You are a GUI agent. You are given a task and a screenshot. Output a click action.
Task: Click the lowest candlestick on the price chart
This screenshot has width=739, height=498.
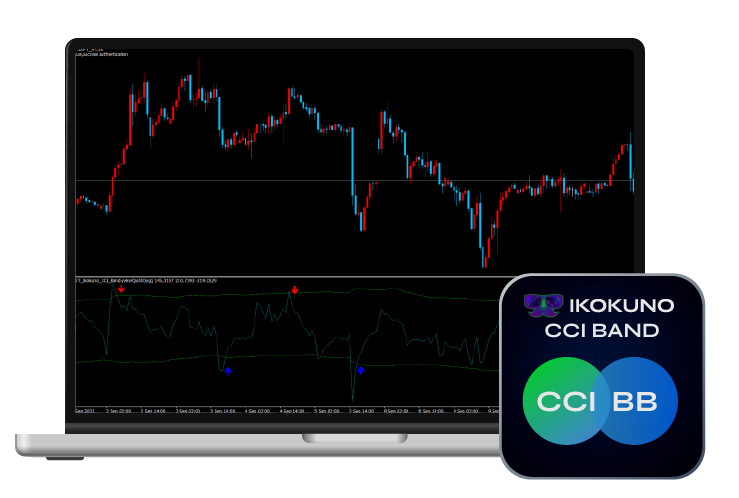coord(484,258)
